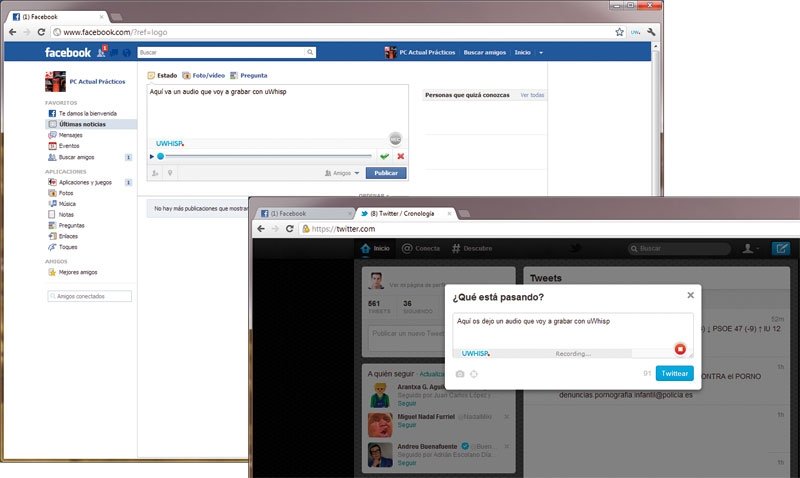Select the Estado tab in Facebook composer

pos(162,76)
